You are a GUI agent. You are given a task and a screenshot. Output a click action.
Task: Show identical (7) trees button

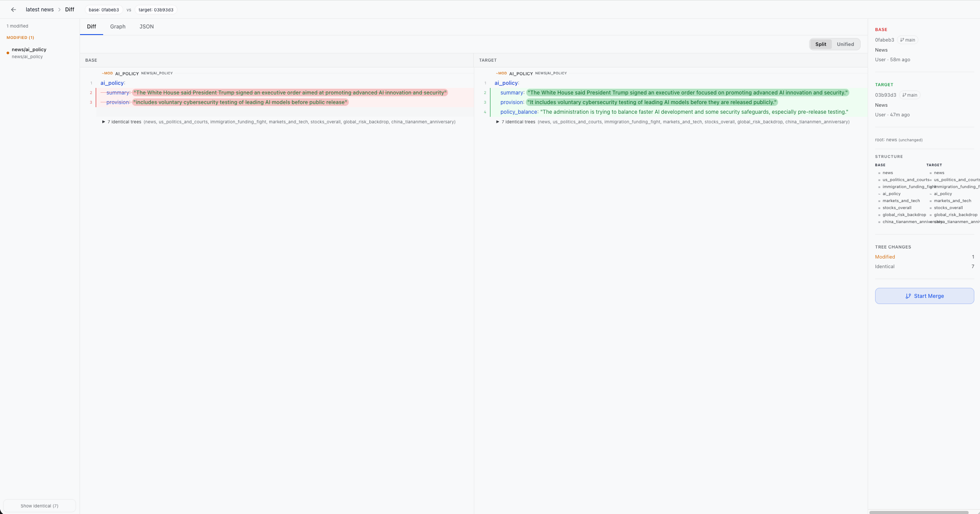coord(39,506)
